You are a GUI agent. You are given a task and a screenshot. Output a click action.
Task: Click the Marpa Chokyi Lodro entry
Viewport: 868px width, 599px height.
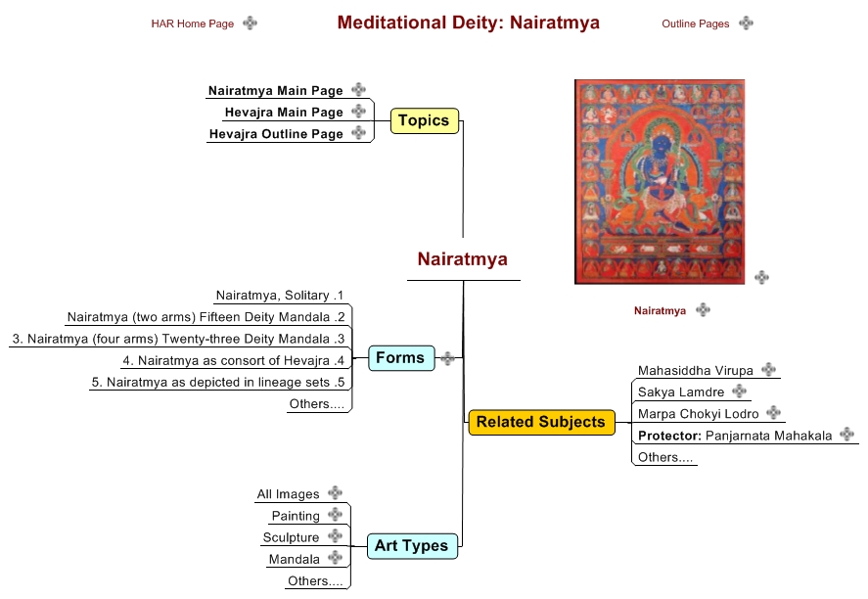click(698, 414)
